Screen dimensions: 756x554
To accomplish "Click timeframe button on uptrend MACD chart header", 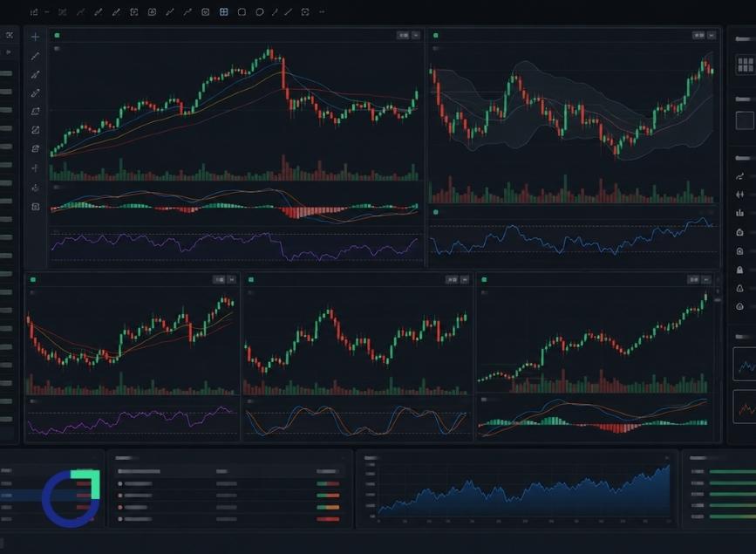I will [x=694, y=279].
